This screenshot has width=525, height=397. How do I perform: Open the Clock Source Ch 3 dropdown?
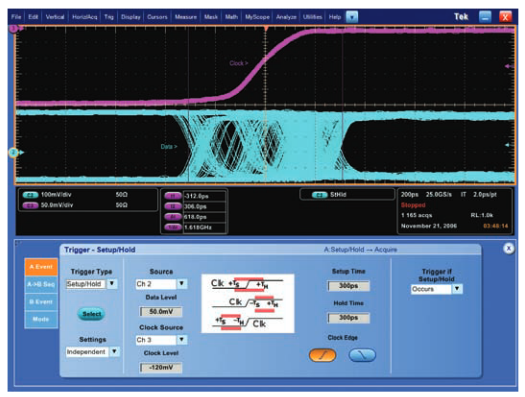181,340
